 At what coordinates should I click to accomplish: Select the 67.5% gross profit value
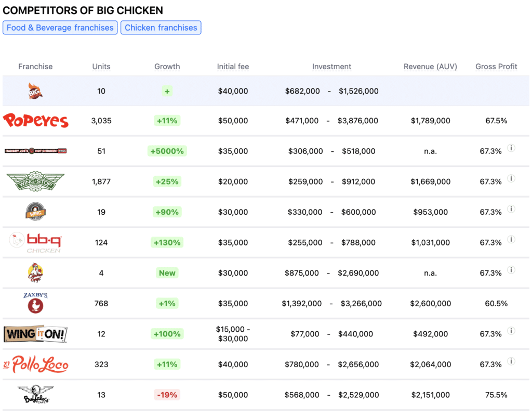tap(496, 121)
